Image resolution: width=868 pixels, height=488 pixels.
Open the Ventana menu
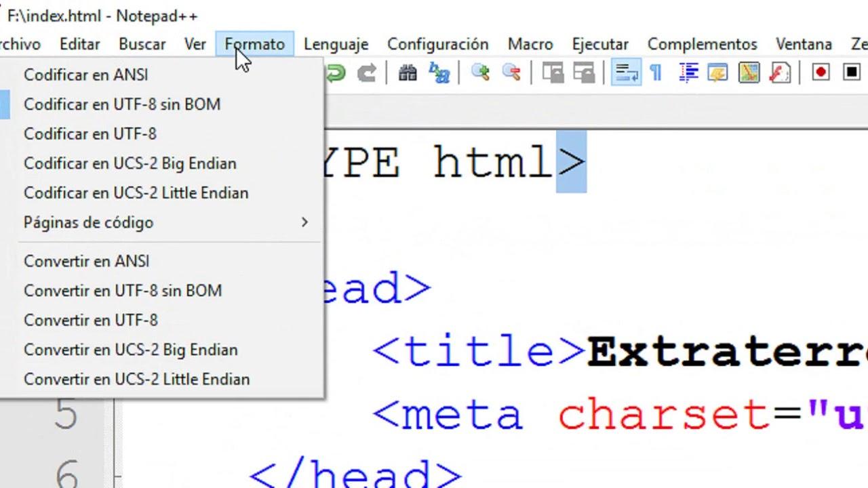pyautogui.click(x=804, y=44)
